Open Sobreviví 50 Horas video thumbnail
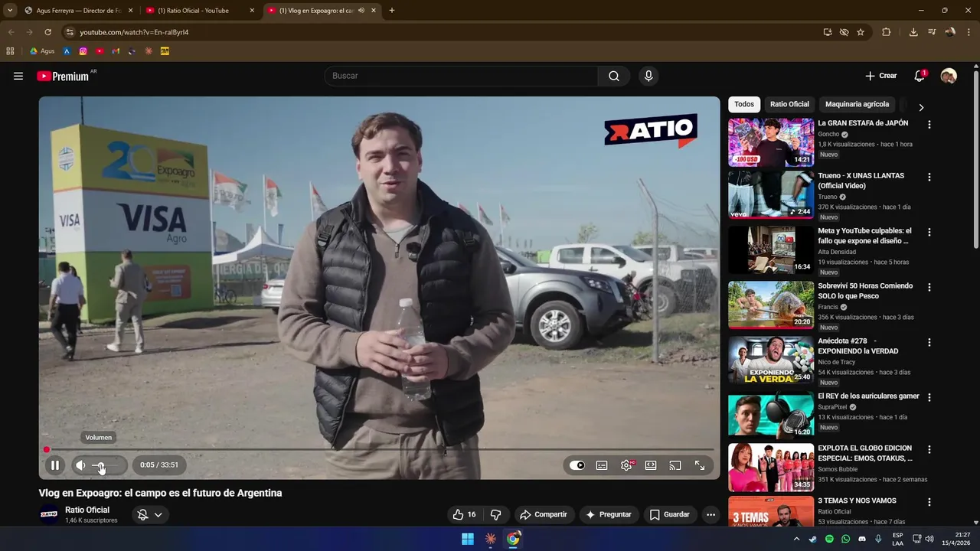 coord(771,305)
